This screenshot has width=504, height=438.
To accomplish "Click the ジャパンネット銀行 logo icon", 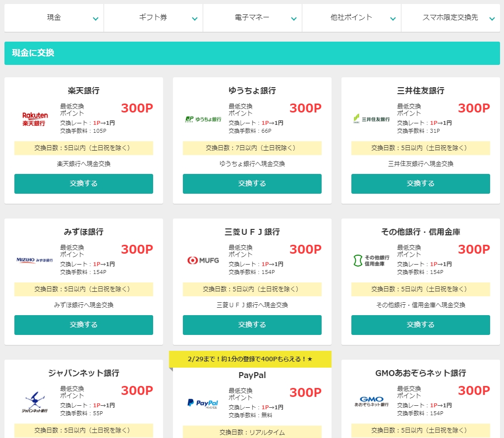I will coord(34,401).
